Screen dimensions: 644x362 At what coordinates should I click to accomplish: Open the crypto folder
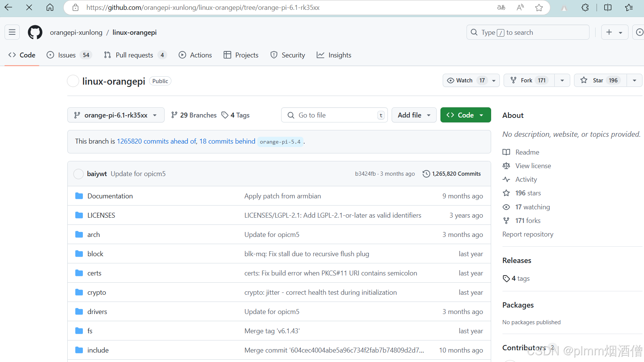[96, 292]
